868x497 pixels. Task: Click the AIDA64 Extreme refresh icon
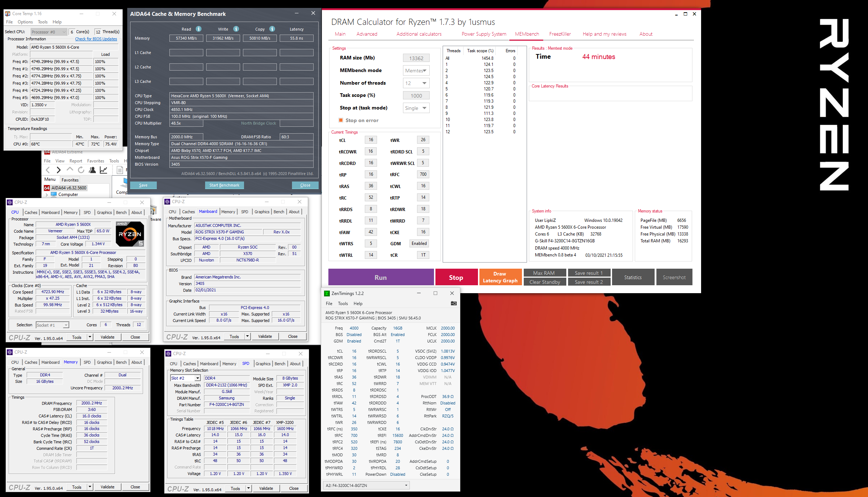[x=81, y=170]
